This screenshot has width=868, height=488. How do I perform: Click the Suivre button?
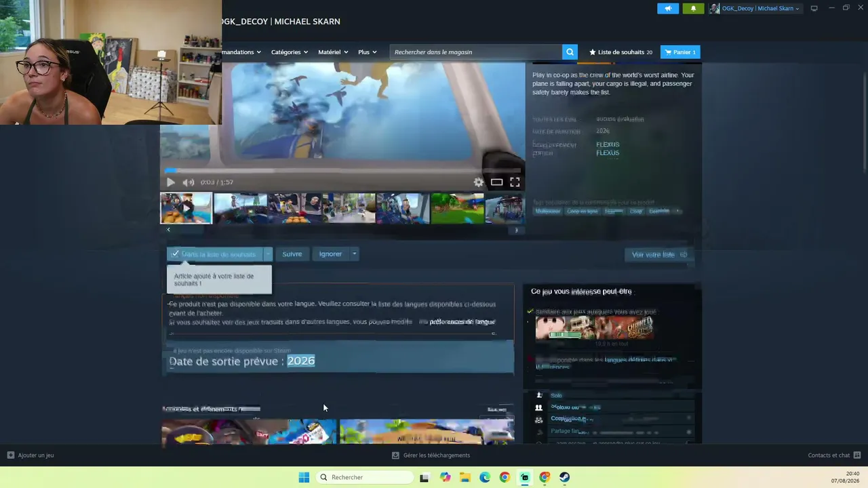pos(292,254)
